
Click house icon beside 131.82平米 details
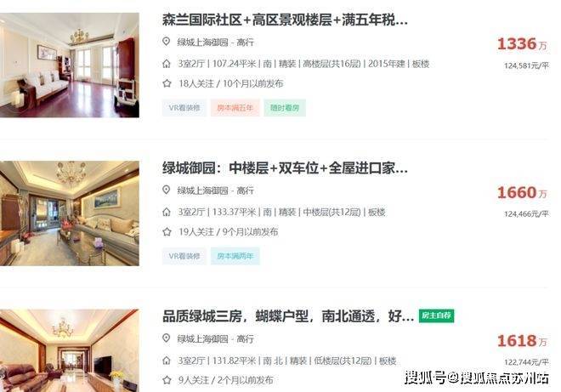coord(167,361)
